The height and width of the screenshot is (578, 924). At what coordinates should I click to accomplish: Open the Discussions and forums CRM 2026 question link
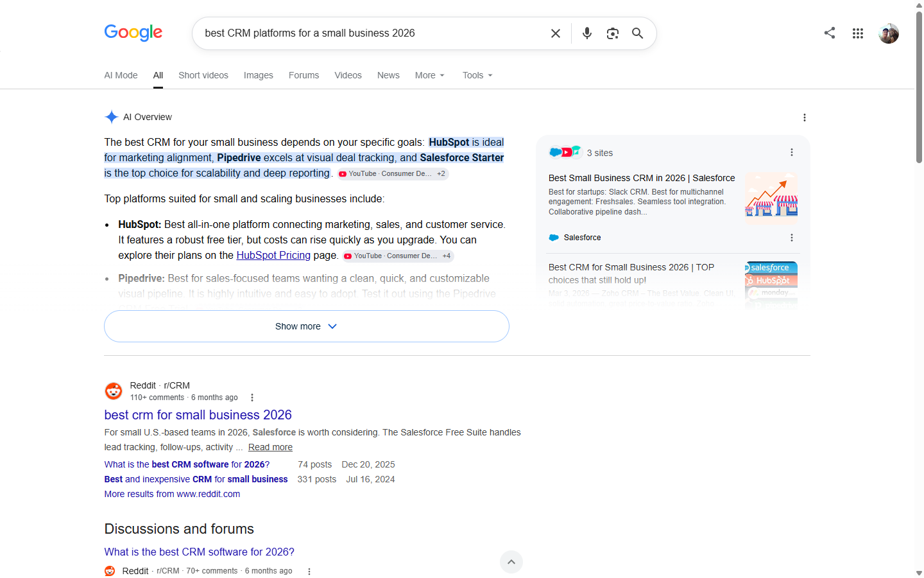pos(200,552)
